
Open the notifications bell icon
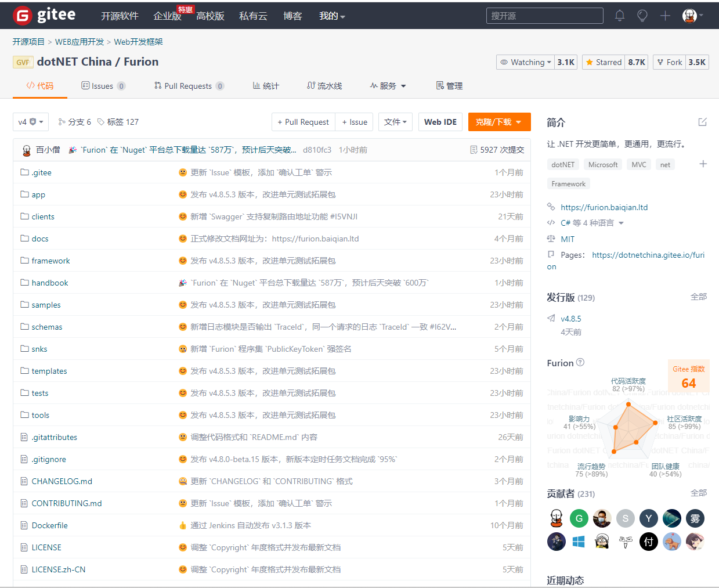point(620,16)
